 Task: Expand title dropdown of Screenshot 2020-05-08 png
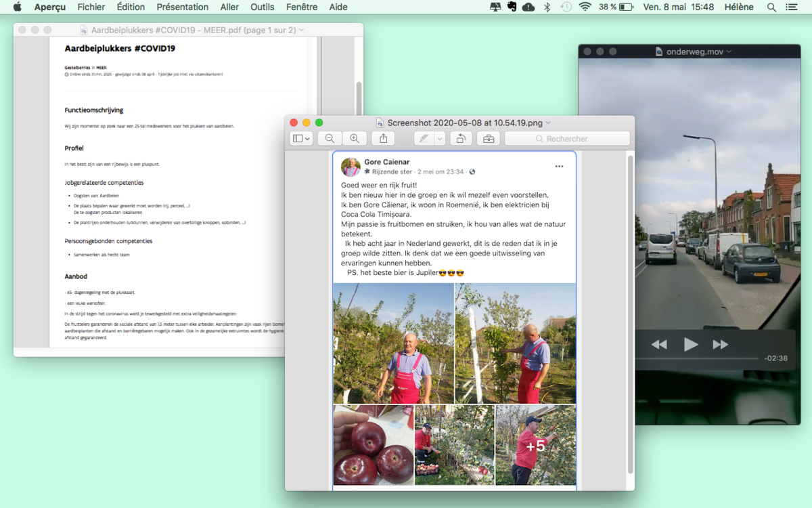pos(548,123)
